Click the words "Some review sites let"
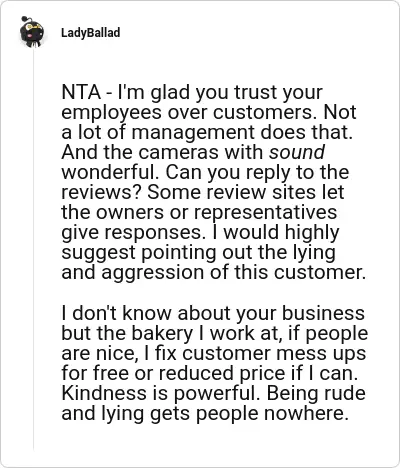Viewport: 400px width, 468px height. 246,192
